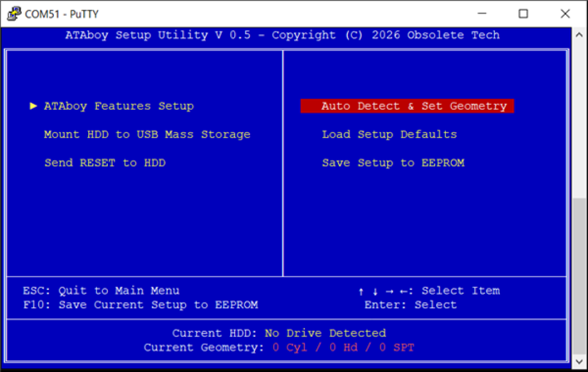Click scrollbar up arrow in PuTTY window

pos(579,35)
